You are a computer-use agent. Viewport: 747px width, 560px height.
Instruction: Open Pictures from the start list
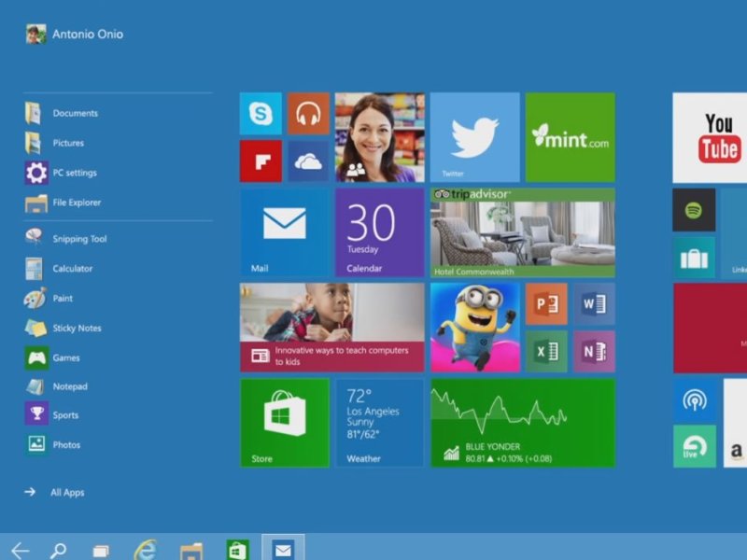[x=55, y=143]
